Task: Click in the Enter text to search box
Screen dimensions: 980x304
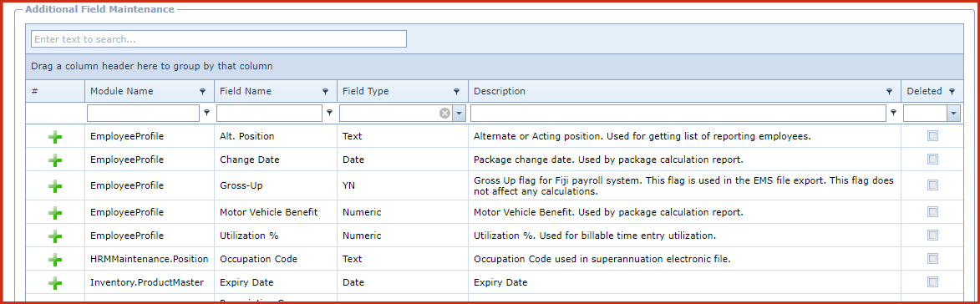Action: coord(219,38)
